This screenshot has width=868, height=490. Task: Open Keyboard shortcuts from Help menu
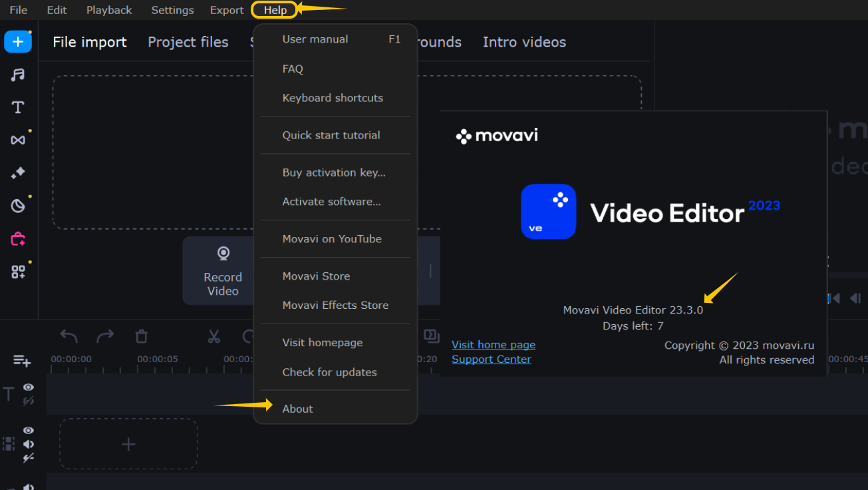pos(335,98)
